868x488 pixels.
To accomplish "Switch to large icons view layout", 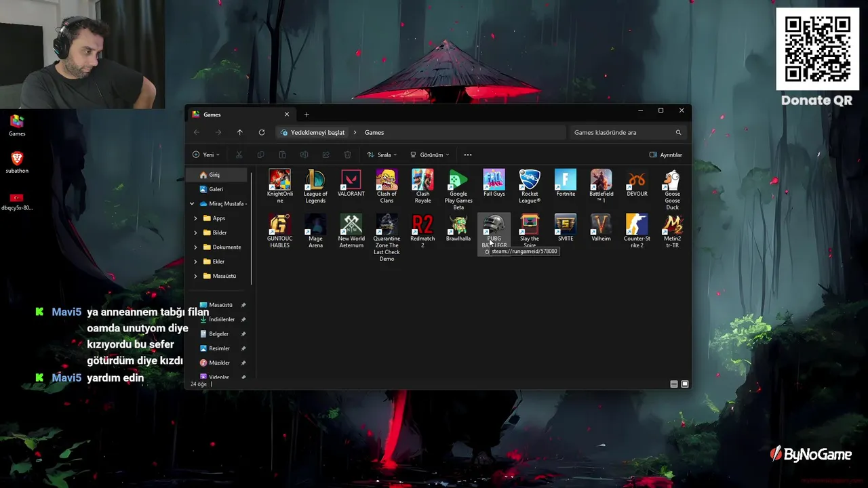I will click(685, 384).
